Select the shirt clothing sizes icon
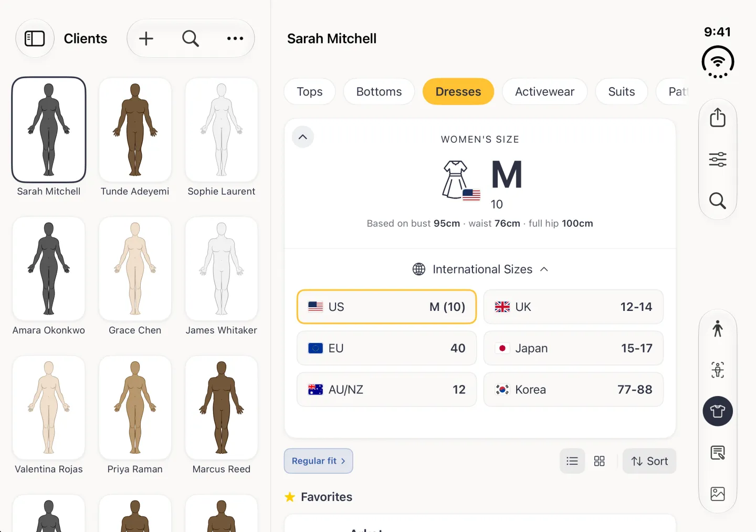Image resolution: width=756 pixels, height=532 pixels. click(718, 411)
